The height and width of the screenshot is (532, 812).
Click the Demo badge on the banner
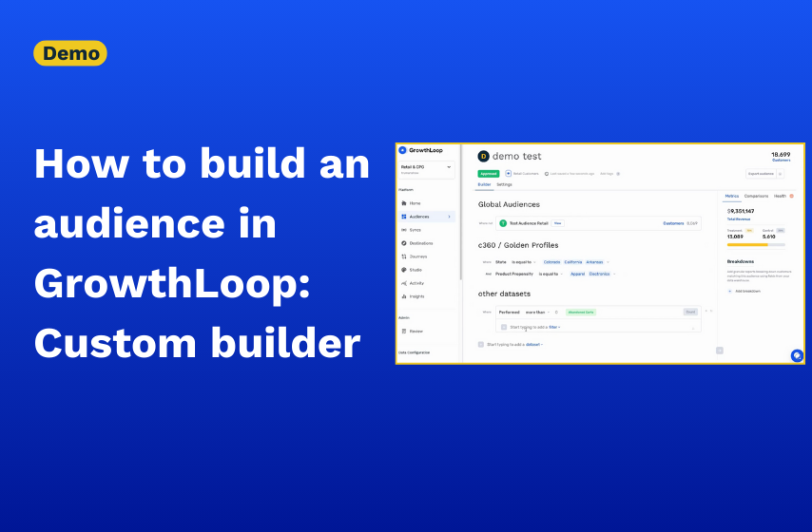tap(70, 53)
